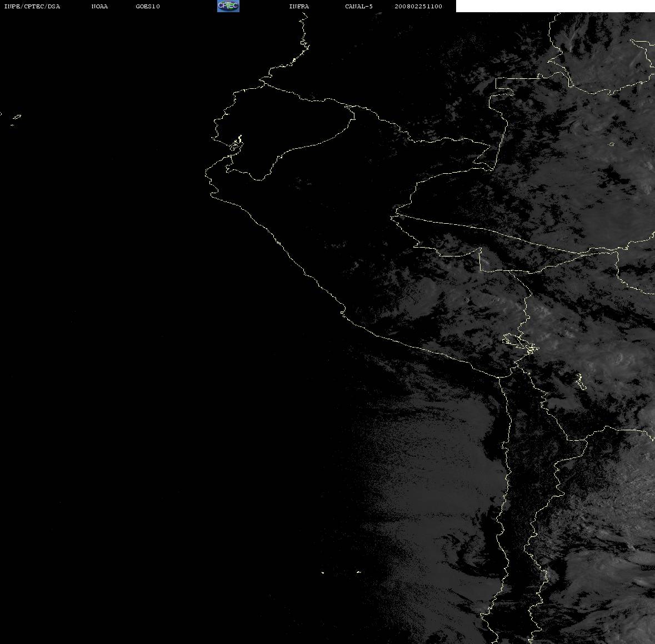The image size is (655, 644).
Task: Click the small lake outline south of Titicaca
Action: point(581,381)
